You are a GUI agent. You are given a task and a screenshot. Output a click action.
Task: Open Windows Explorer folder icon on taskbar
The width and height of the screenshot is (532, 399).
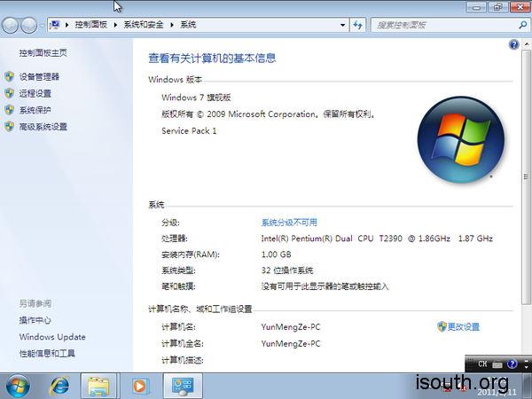pyautogui.click(x=99, y=386)
